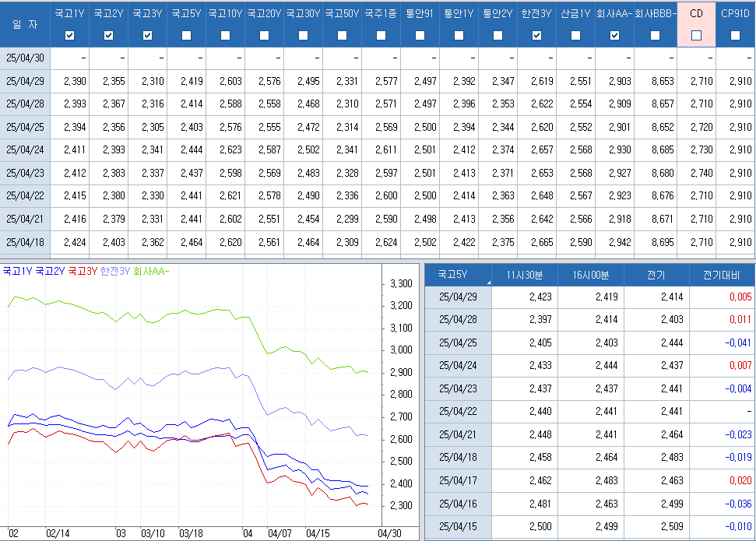Click the 일자 date column header
Screen dimensions: 756x541
[x=25, y=24]
